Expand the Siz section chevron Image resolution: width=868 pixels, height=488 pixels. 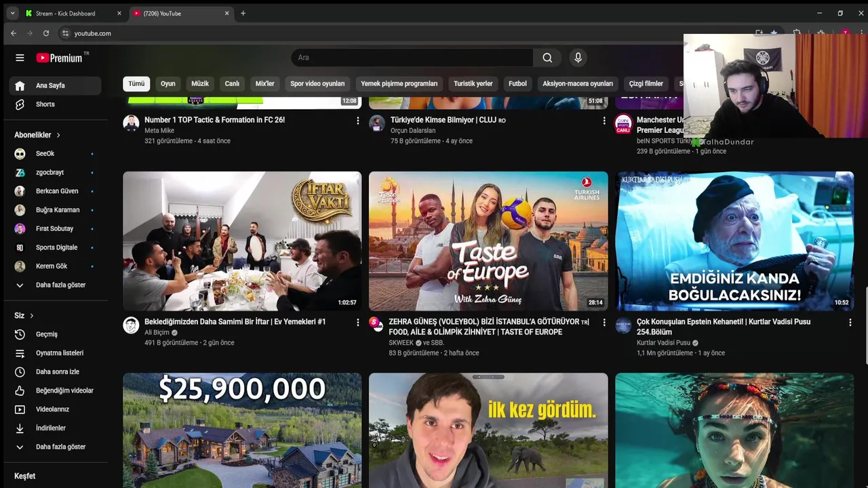click(31, 316)
